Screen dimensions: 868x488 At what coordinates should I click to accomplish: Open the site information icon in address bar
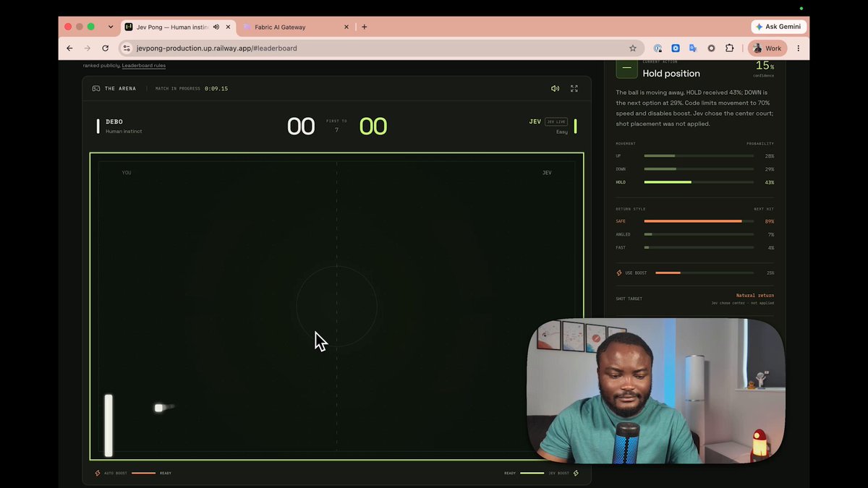point(127,48)
